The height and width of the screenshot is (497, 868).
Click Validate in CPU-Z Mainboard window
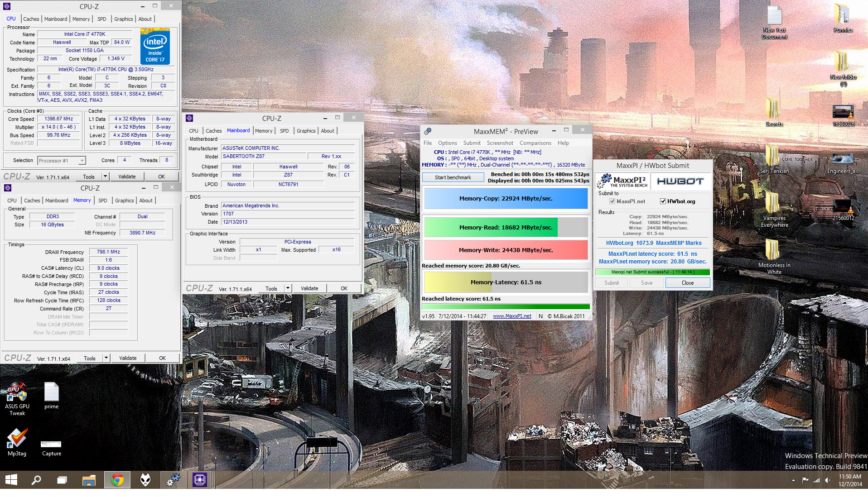point(309,288)
